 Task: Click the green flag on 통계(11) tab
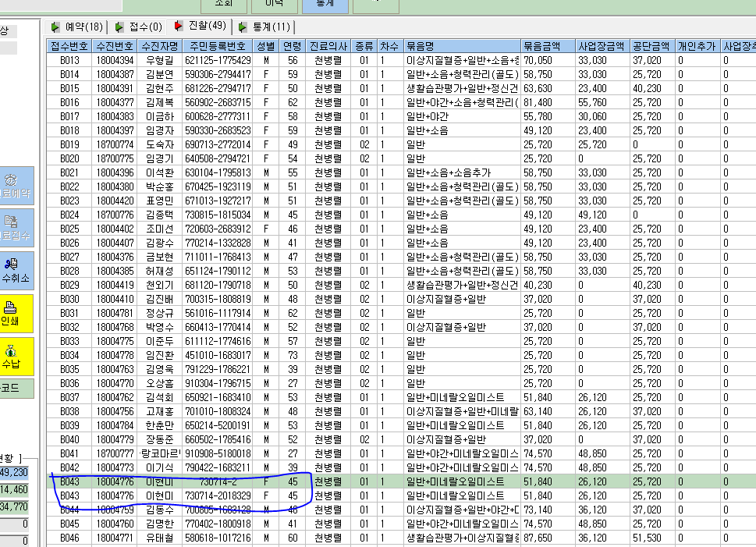pos(243,27)
